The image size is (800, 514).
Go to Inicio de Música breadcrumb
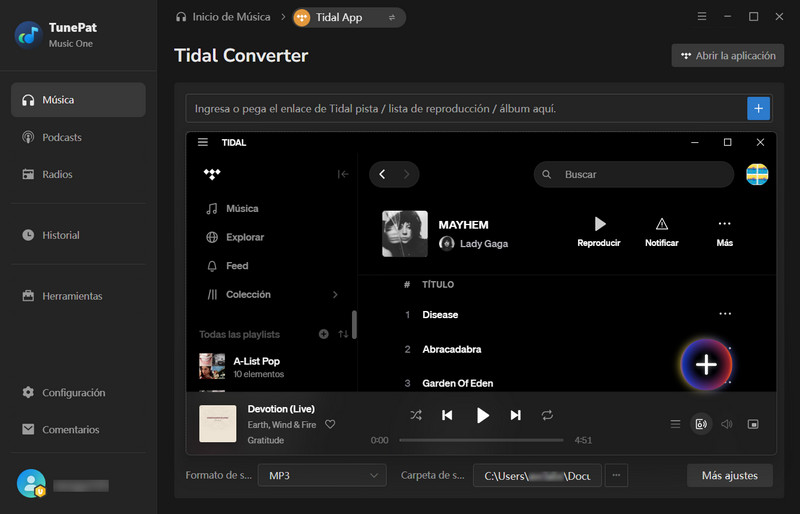point(223,17)
